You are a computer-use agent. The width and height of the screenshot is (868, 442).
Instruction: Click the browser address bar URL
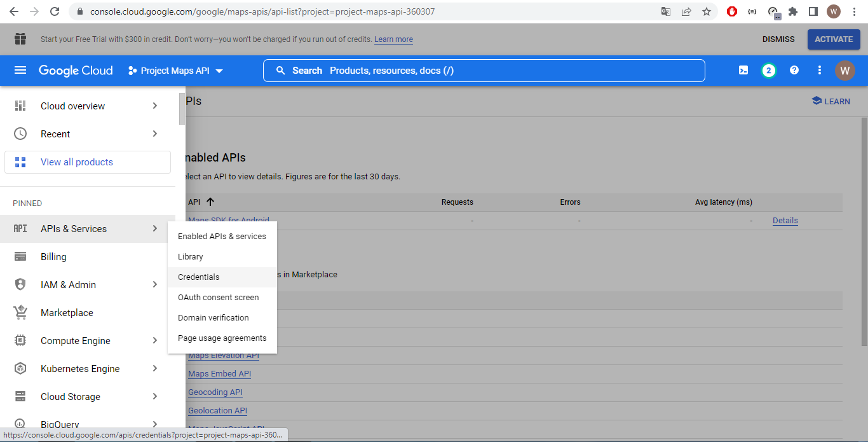point(262,11)
